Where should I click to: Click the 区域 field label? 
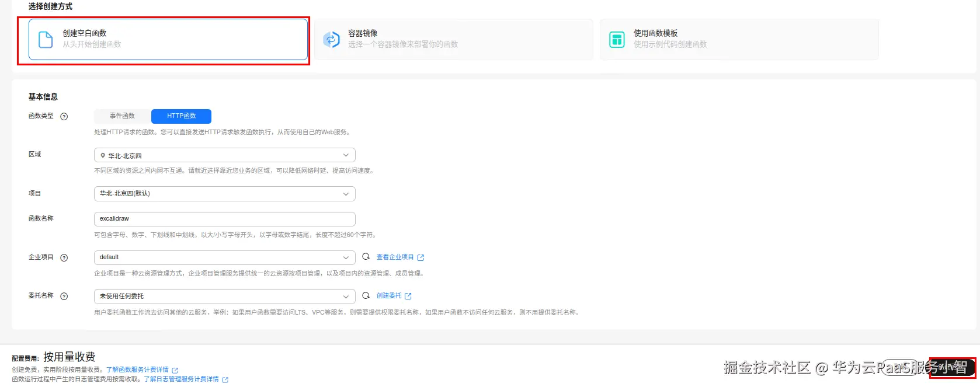coord(34,154)
